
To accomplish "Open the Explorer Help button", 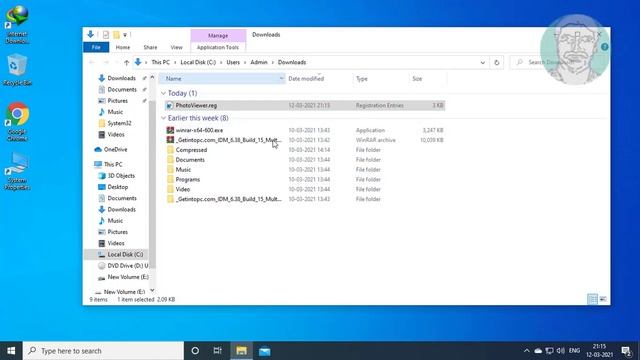I will pyautogui.click(x=604, y=47).
